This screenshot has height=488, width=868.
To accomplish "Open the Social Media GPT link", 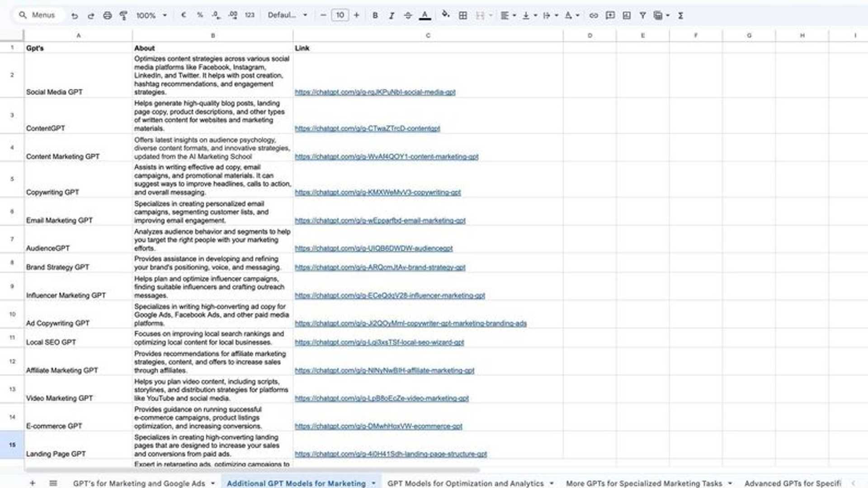I will [375, 92].
